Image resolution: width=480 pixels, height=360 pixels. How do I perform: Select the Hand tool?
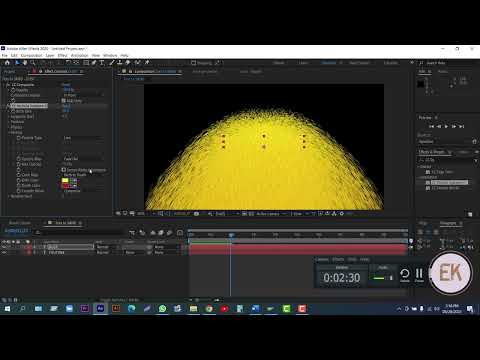pyautogui.click(x=25, y=63)
